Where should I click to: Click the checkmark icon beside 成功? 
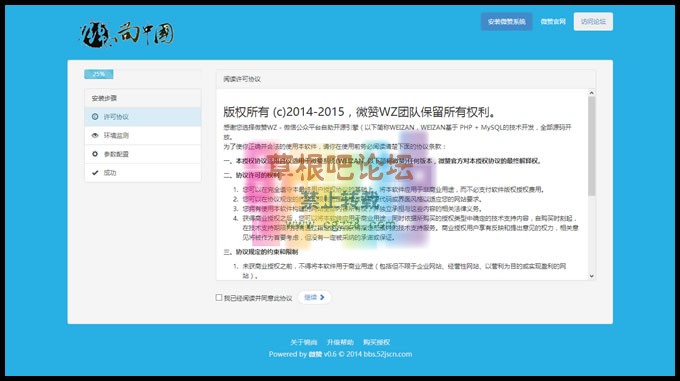click(95, 173)
